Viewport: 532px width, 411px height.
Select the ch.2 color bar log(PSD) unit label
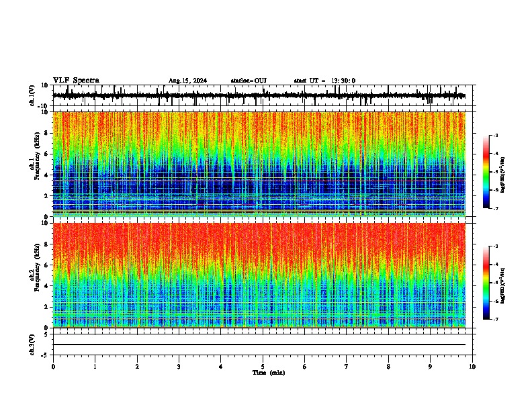503,285
